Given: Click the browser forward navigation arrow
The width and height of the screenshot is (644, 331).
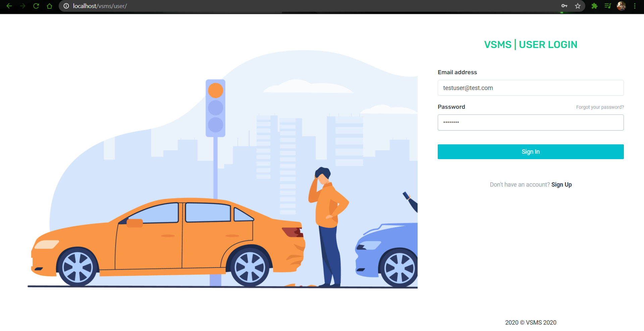Looking at the screenshot, I should pos(22,6).
